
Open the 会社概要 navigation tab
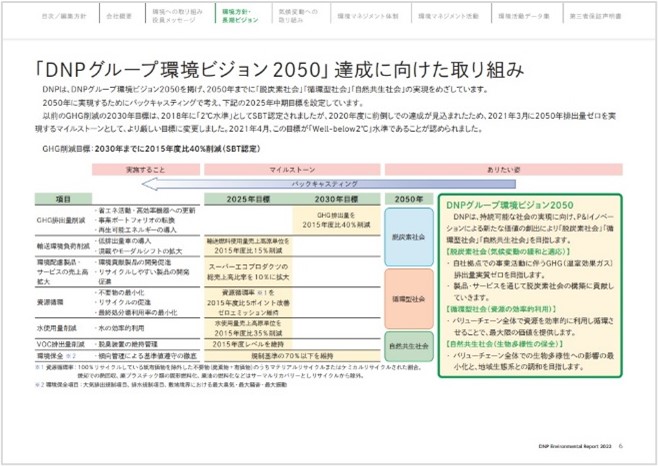[118, 17]
